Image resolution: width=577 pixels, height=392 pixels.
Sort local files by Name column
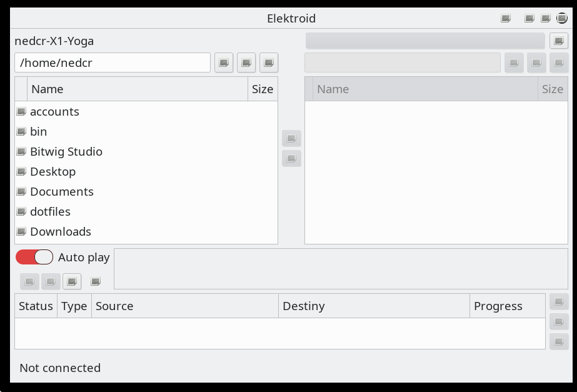coord(138,89)
